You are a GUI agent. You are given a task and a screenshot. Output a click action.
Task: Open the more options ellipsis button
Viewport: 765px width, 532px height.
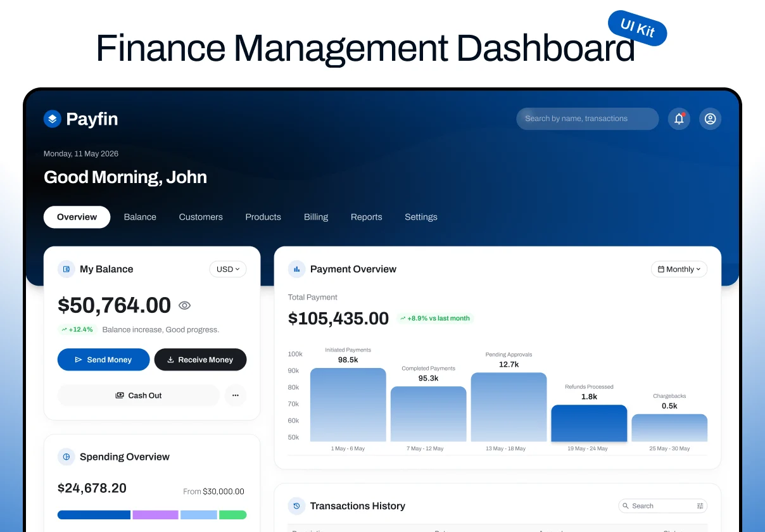click(236, 395)
